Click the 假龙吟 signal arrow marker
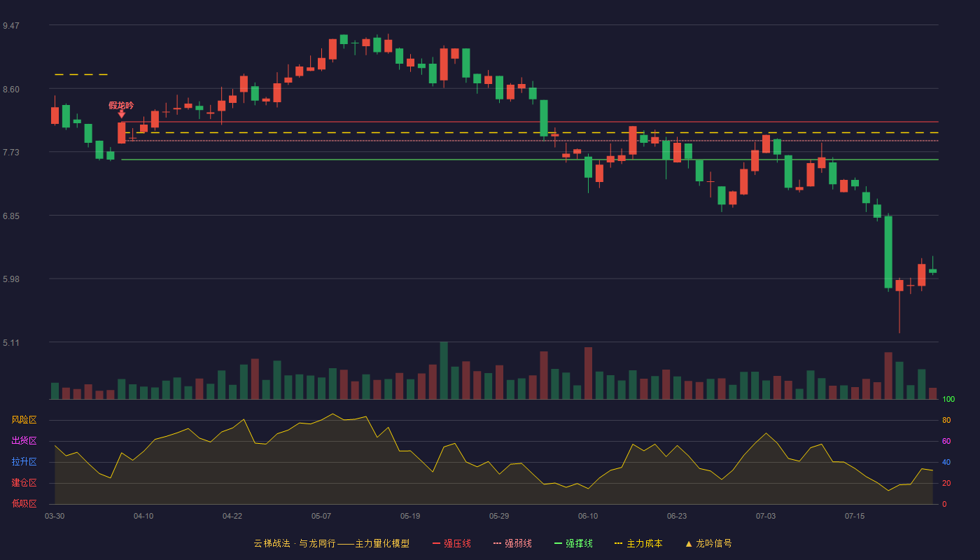The width and height of the screenshot is (980, 560). (x=121, y=113)
